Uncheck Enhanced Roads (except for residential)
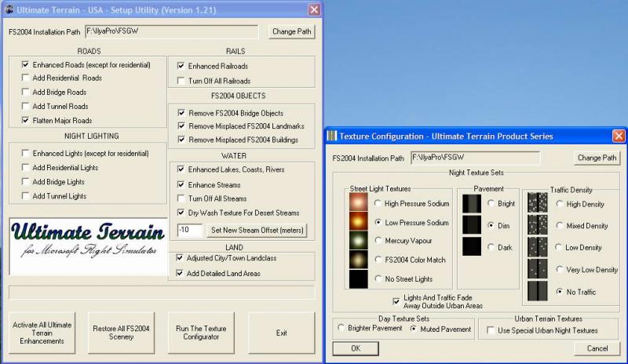The width and height of the screenshot is (628, 364). click(26, 64)
